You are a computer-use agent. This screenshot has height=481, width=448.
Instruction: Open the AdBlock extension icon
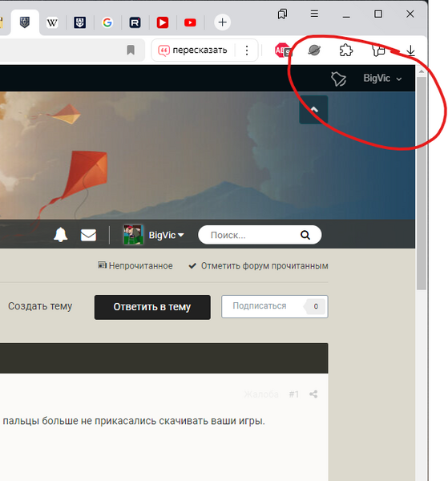(x=282, y=51)
